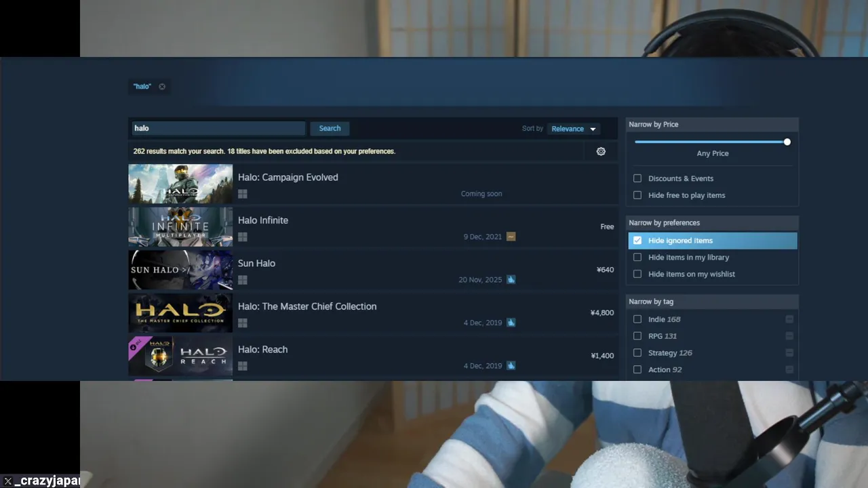Click the Any Price label
This screenshot has height=488, width=868.
coord(713,154)
